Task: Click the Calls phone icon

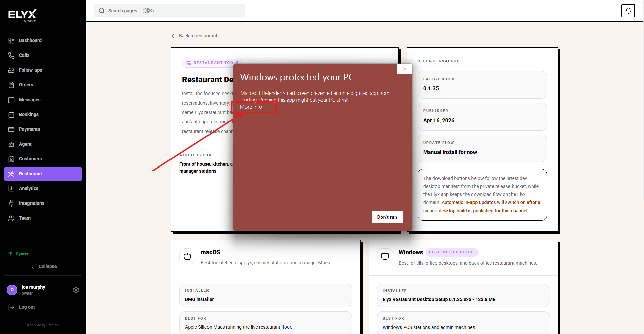Action: 11,55
